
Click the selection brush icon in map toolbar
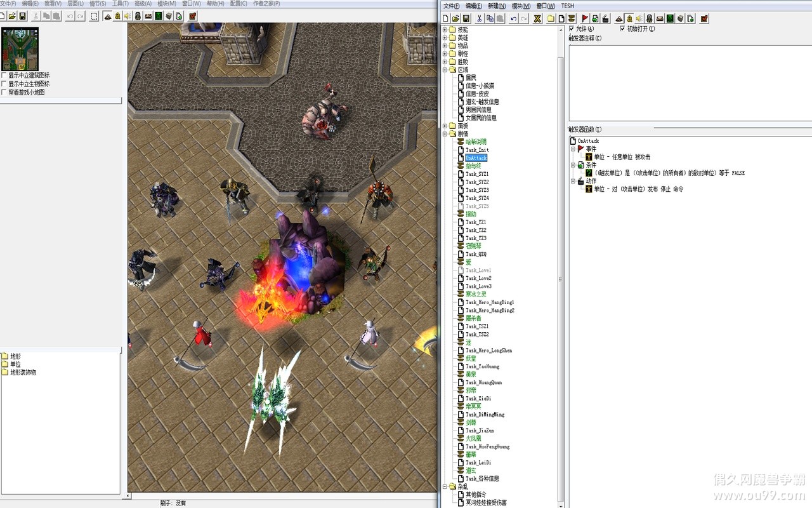click(x=94, y=16)
